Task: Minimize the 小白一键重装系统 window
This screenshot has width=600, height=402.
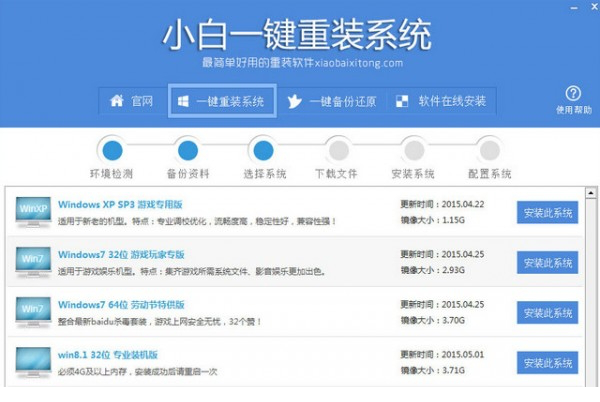Action: [x=574, y=8]
